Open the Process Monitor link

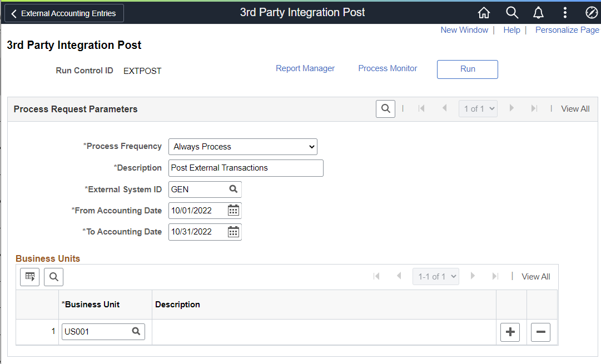click(388, 68)
